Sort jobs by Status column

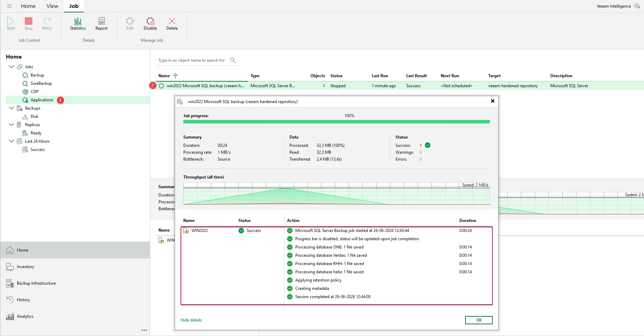point(336,76)
